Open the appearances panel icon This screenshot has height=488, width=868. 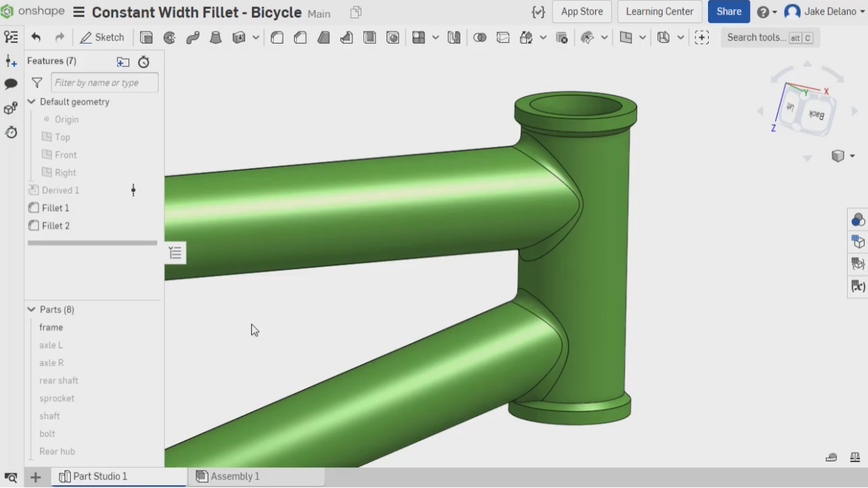857,220
